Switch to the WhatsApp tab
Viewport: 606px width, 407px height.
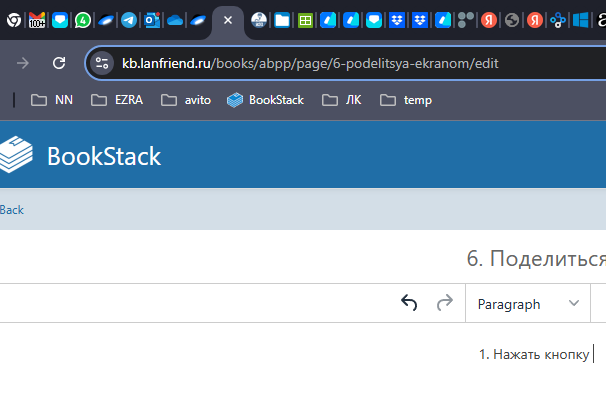tap(83, 19)
